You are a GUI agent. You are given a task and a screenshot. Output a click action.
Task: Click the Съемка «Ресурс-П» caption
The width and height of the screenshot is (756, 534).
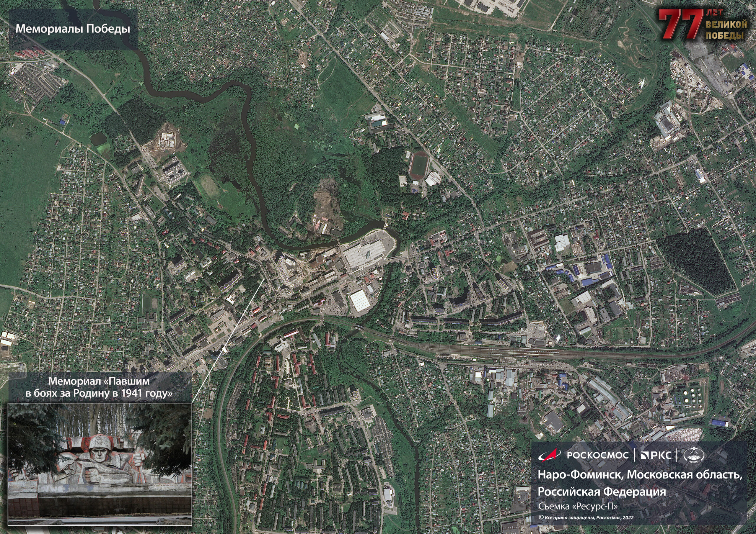[x=578, y=506]
